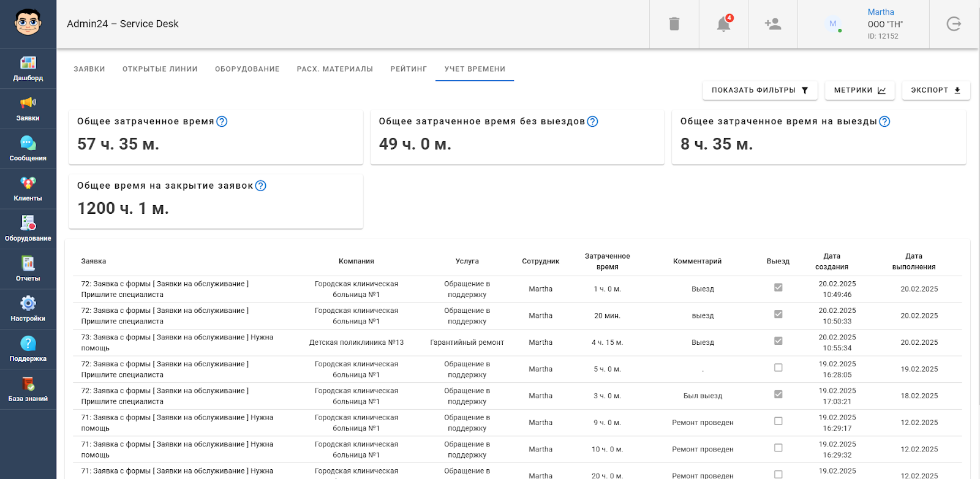Open the Открытые линии tab
Image resolution: width=980 pixels, height=479 pixels.
coord(160,69)
